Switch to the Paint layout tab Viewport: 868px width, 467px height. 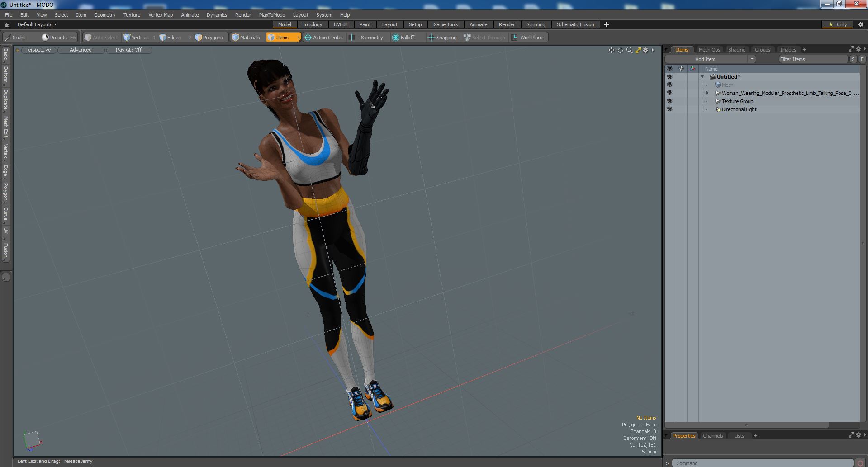coord(365,24)
